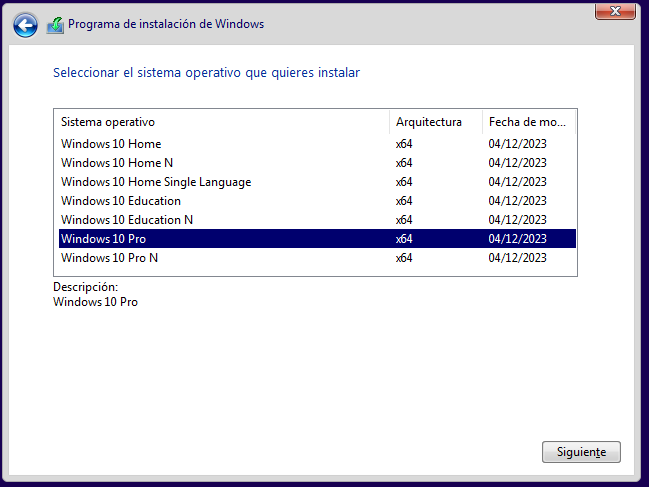Go back using the blue arrow button

(25, 25)
